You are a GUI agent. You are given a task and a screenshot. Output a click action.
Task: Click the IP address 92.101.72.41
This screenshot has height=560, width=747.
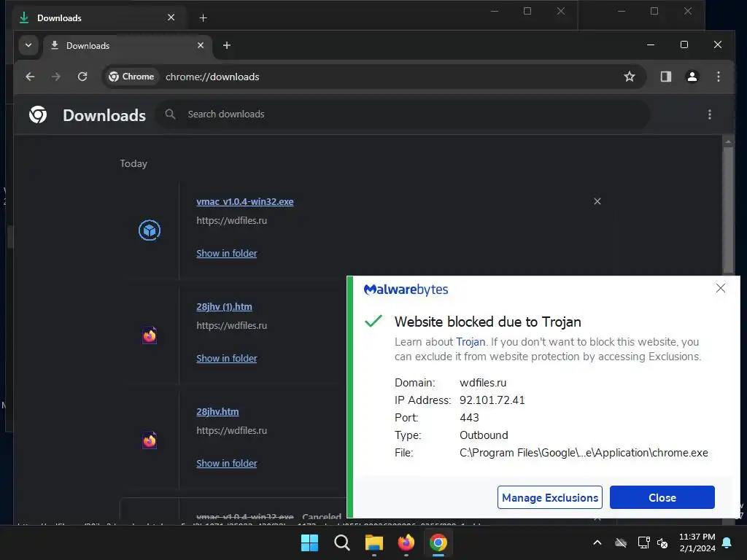click(x=492, y=400)
